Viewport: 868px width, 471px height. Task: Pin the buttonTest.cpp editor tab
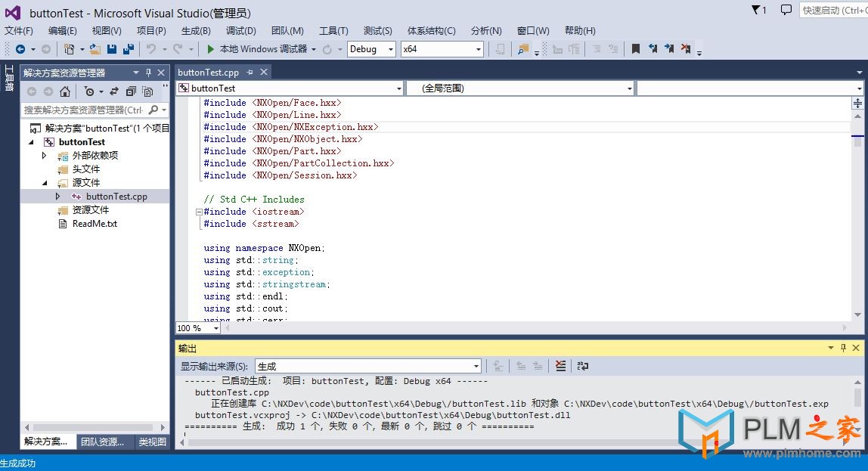point(250,73)
